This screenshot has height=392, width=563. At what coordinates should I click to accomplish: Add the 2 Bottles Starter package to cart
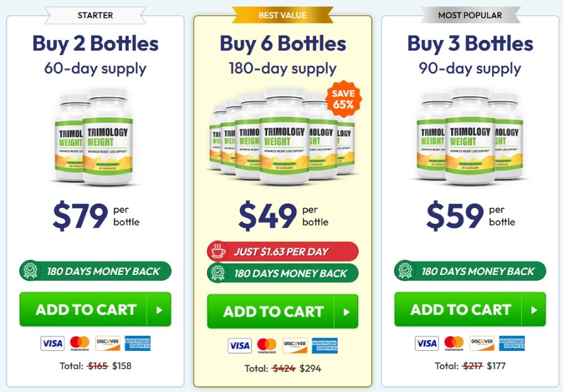coord(86,309)
